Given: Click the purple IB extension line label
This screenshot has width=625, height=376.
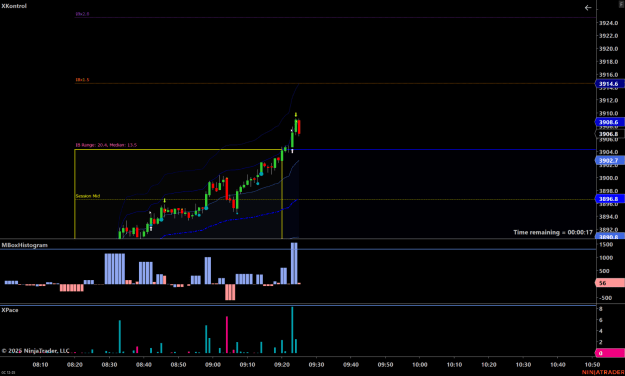Looking at the screenshot, I should (x=83, y=14).
